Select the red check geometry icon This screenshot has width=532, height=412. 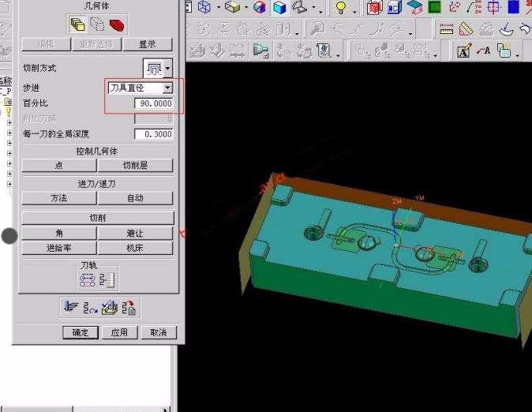(x=117, y=24)
